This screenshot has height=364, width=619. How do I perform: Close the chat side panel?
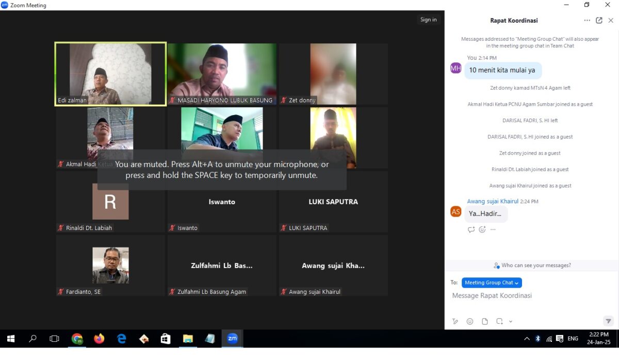click(x=611, y=21)
